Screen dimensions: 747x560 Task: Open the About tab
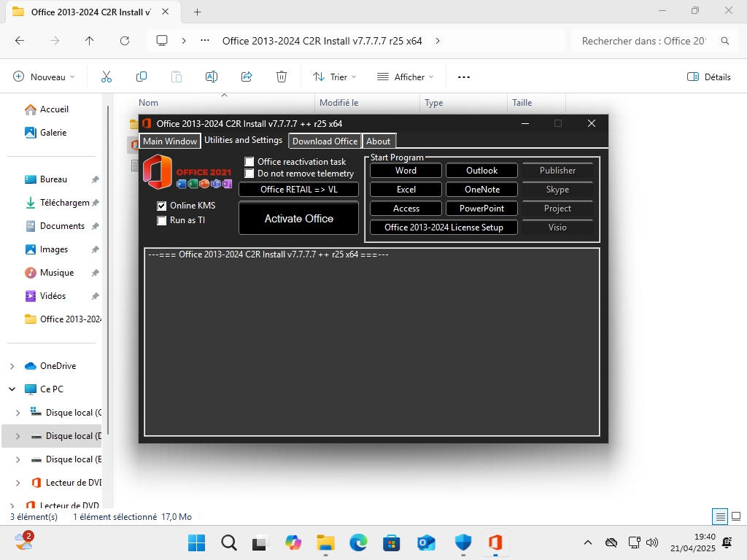point(378,141)
